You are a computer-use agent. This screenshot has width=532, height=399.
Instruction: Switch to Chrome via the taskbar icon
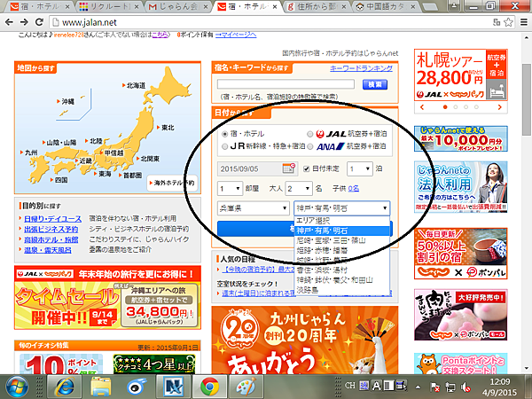(x=209, y=387)
